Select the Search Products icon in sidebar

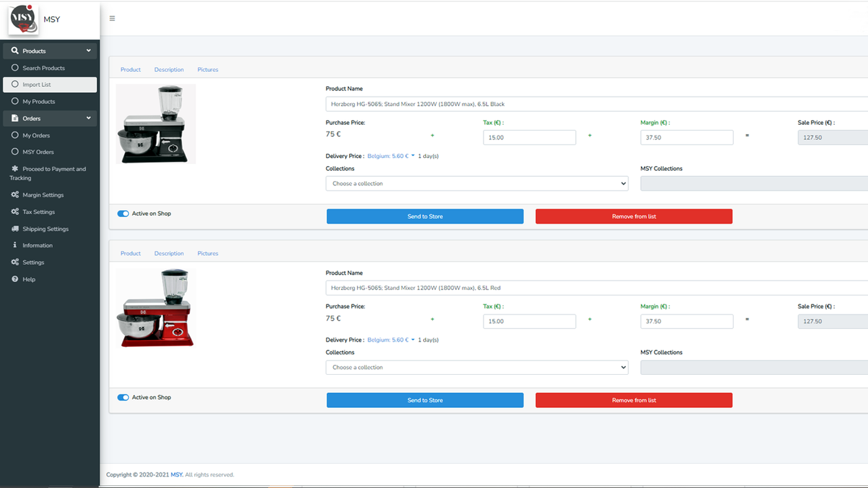click(15, 68)
